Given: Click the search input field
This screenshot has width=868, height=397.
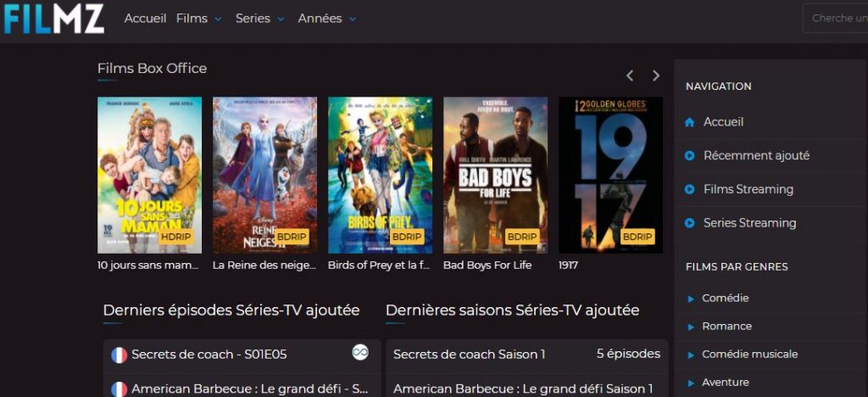Looking at the screenshot, I should coord(835,19).
